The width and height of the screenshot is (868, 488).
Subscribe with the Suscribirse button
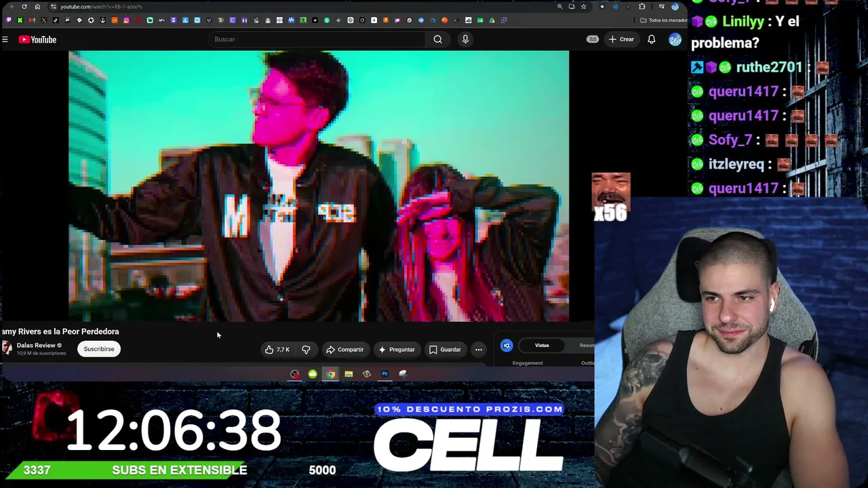tap(99, 349)
